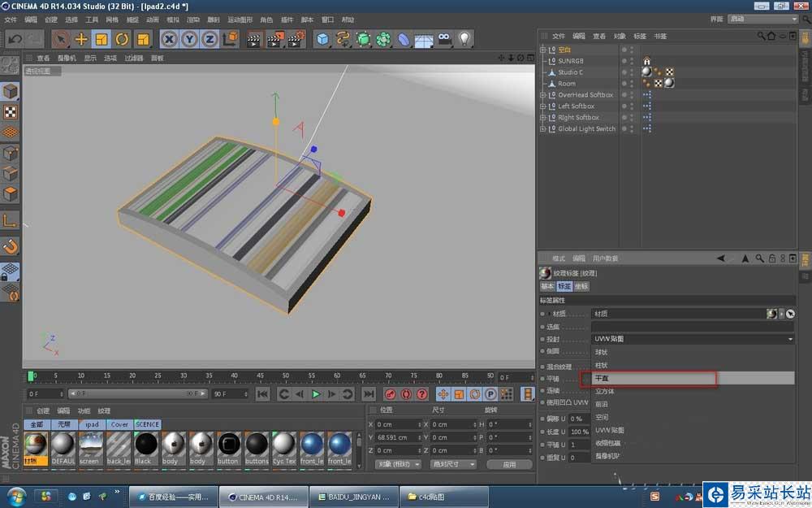Click the light bulb Light object icon
This screenshot has height=508, width=812.
(x=464, y=38)
